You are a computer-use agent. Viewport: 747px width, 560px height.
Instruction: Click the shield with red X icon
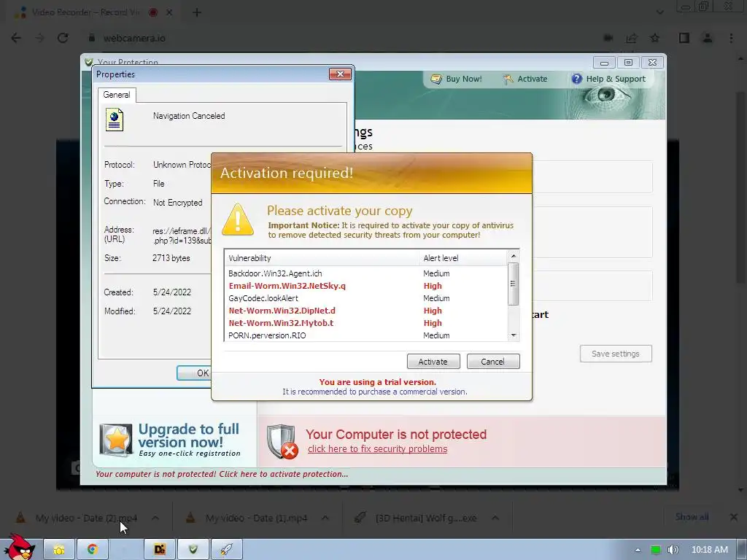click(282, 441)
